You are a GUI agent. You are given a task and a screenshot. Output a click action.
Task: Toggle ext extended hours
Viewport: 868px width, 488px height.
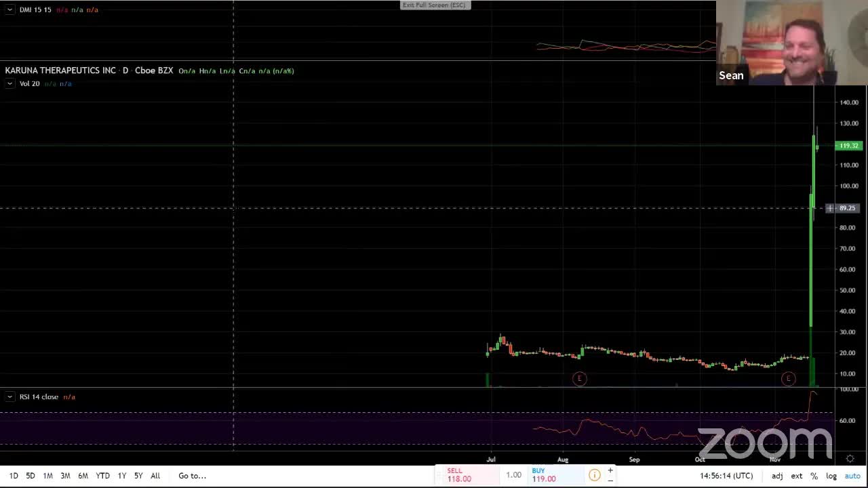[797, 476]
